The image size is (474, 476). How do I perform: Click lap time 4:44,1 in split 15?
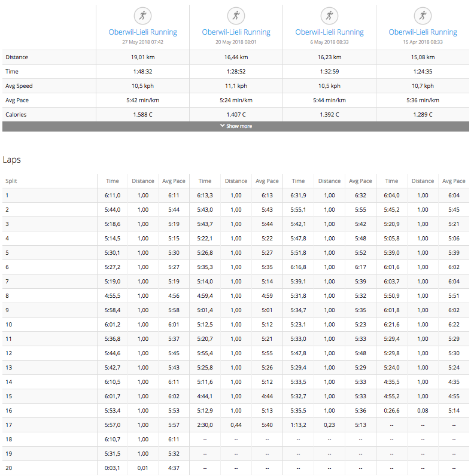pos(205,396)
